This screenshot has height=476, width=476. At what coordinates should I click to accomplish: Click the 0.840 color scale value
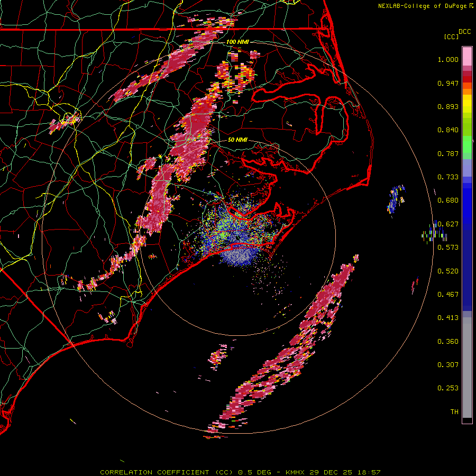point(448,130)
